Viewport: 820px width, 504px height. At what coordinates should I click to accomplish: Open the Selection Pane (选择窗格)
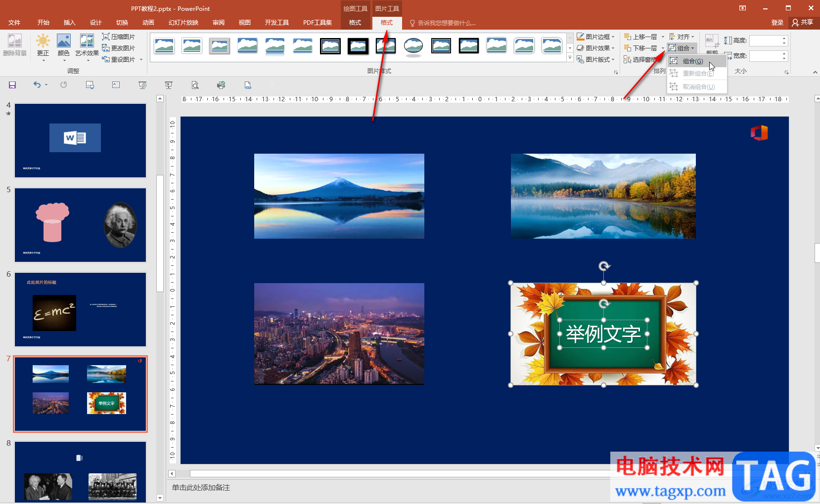click(x=640, y=60)
